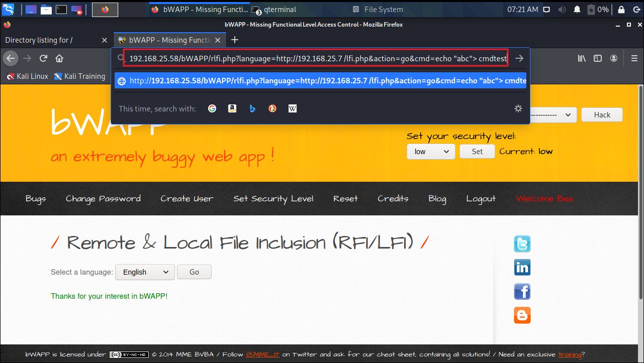The width and height of the screenshot is (644, 363).
Task: Select the highlighted URL suggestion
Action: pyautogui.click(x=320, y=81)
